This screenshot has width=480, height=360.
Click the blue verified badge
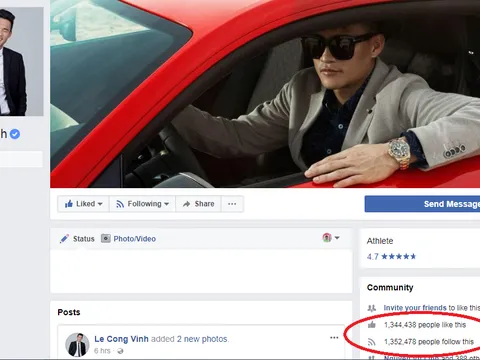coord(15,134)
